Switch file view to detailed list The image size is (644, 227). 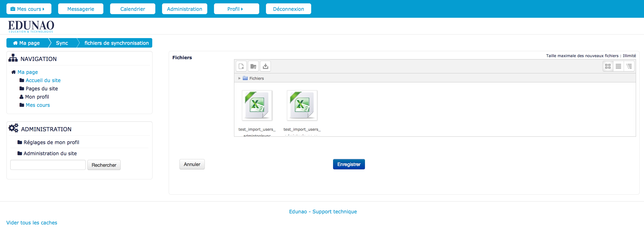click(618, 66)
